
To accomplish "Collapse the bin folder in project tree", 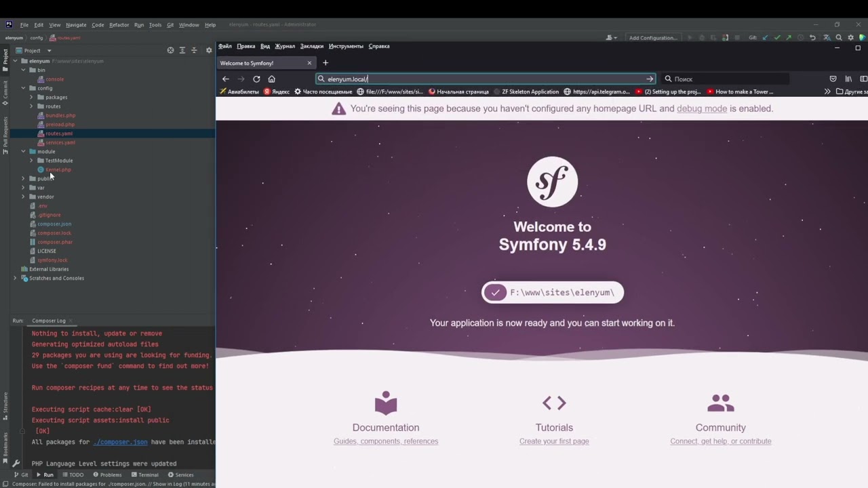I will [23, 70].
